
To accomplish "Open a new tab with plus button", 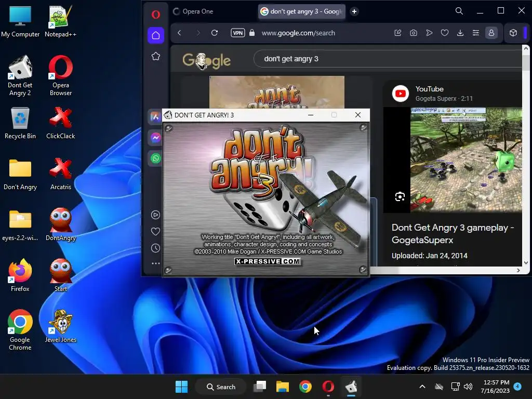I will (x=354, y=11).
